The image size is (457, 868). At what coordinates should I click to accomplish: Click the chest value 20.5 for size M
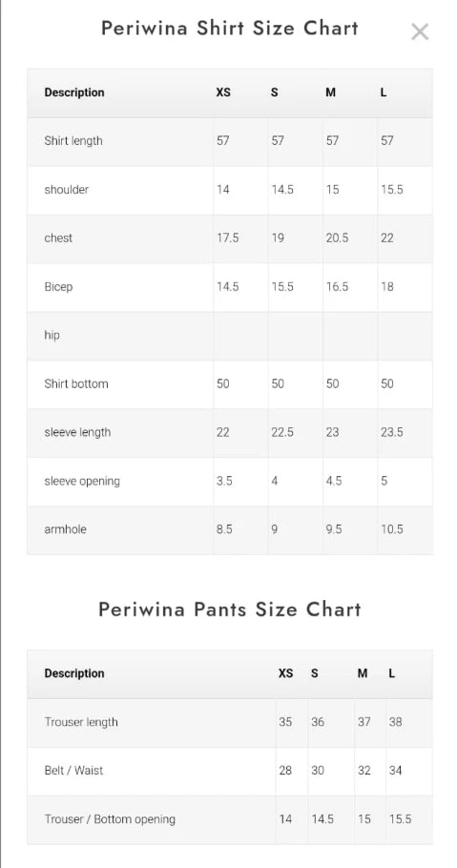coord(337,238)
